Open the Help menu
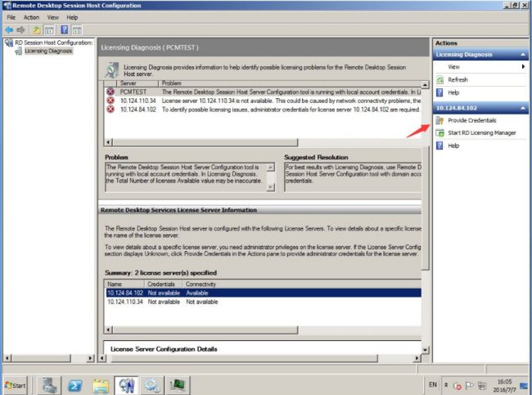Image resolution: width=532 pixels, height=395 pixels. (72, 17)
